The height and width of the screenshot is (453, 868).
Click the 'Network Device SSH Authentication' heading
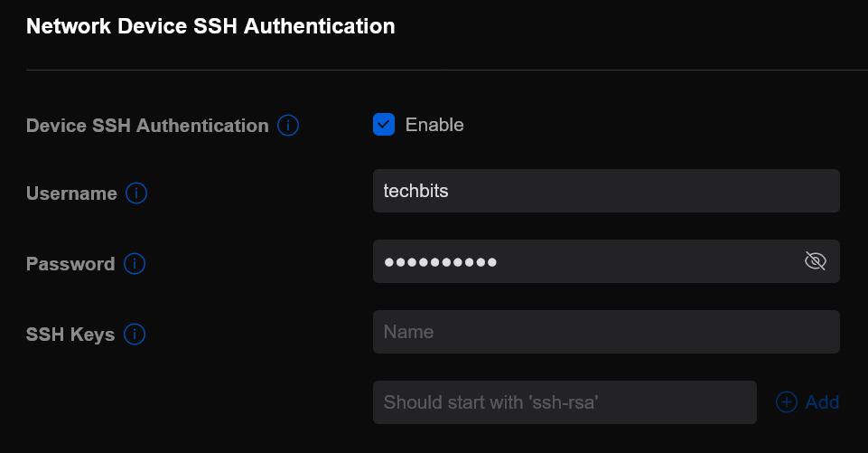[210, 26]
